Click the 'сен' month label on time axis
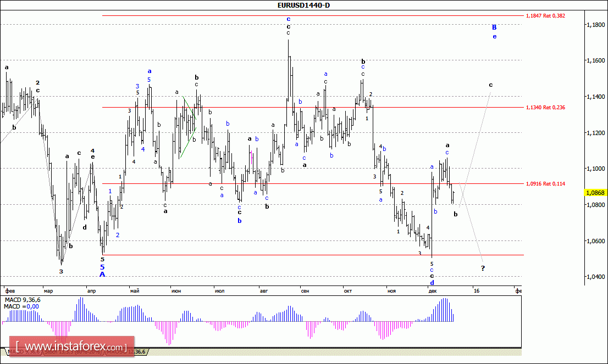The width and height of the screenshot is (608, 364). 305,291
